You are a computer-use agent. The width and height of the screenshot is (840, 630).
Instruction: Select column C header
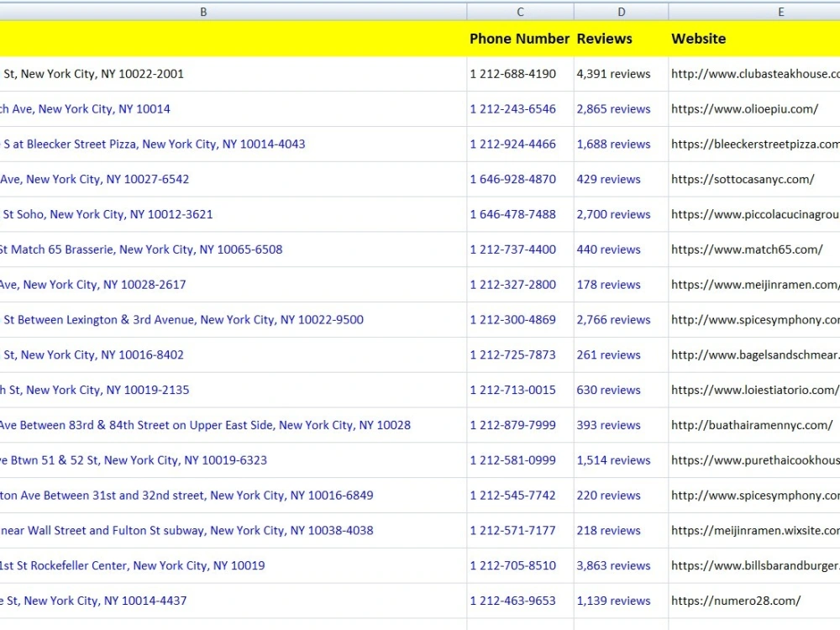(520, 12)
